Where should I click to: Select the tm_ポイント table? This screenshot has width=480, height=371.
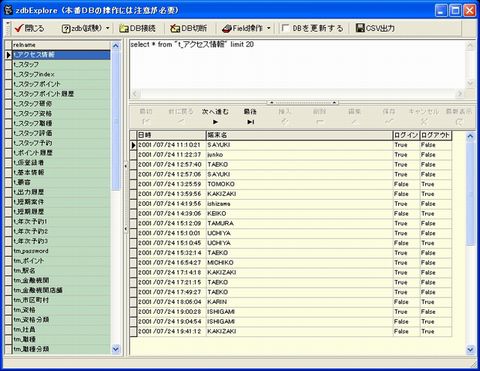pyautogui.click(x=61, y=261)
